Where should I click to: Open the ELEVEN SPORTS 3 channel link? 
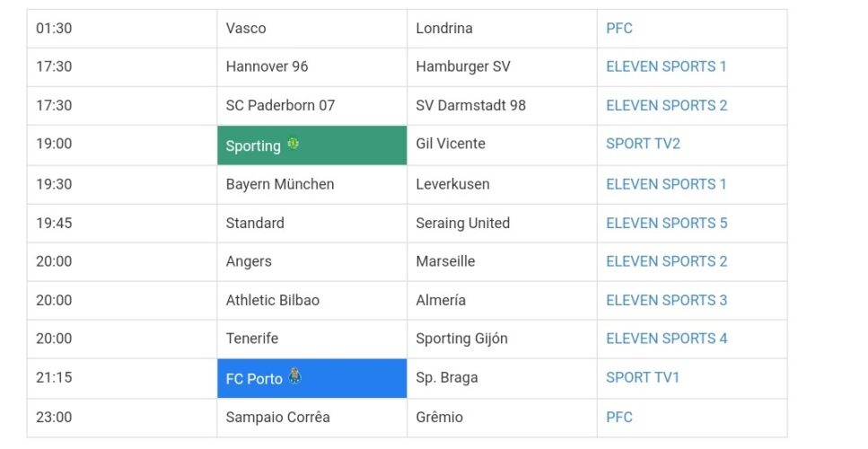tap(667, 300)
